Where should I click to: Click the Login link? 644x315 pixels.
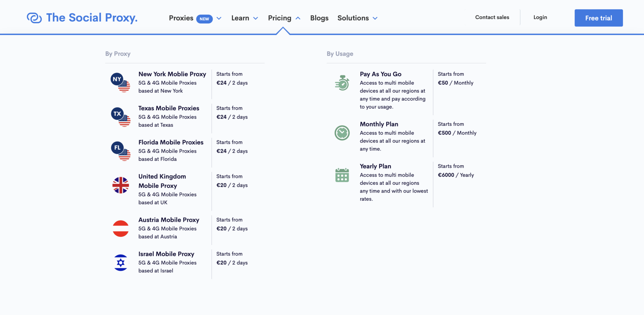(x=540, y=17)
